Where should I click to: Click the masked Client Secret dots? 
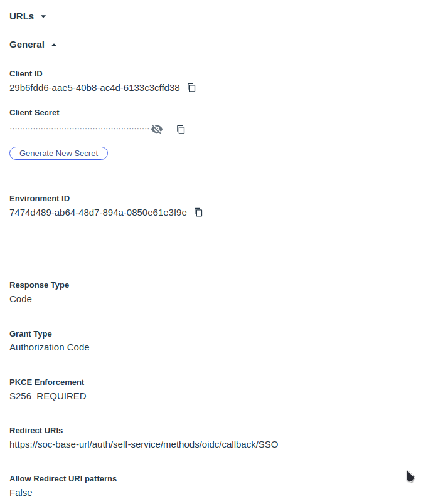pos(79,129)
